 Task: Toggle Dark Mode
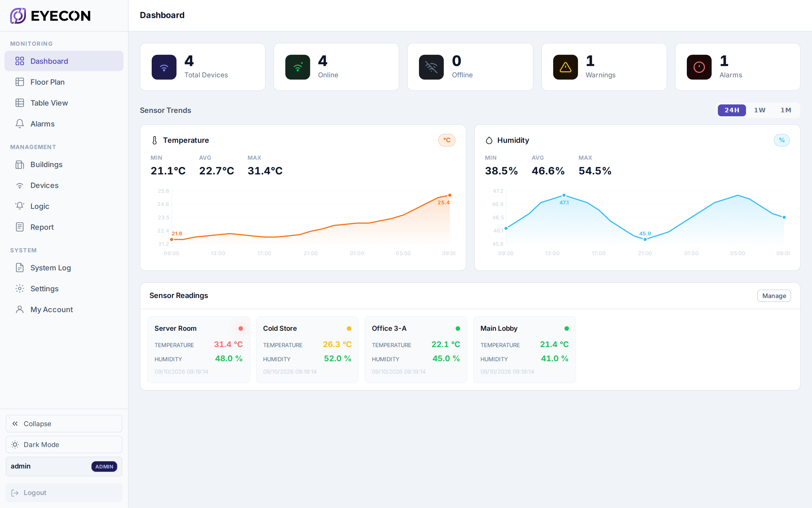point(64,444)
